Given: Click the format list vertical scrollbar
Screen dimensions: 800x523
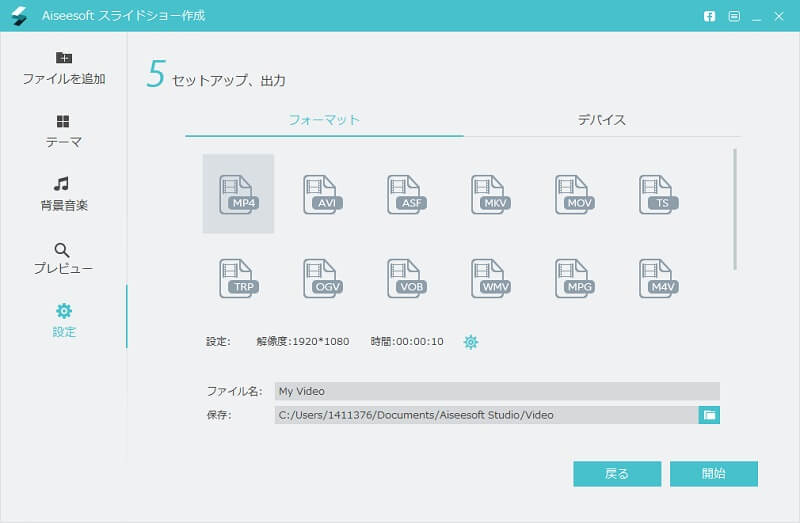Looking at the screenshot, I should coord(735,209).
